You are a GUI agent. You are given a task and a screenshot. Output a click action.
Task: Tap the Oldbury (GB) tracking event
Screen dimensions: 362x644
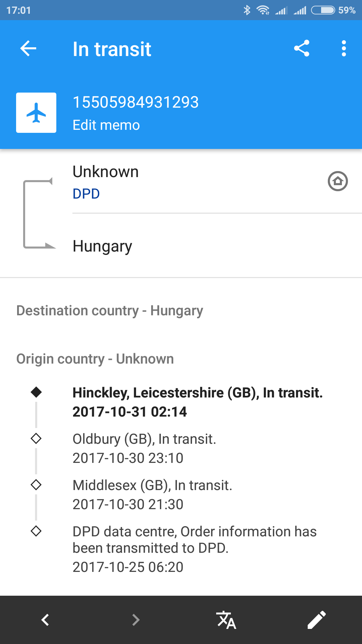[144, 448]
